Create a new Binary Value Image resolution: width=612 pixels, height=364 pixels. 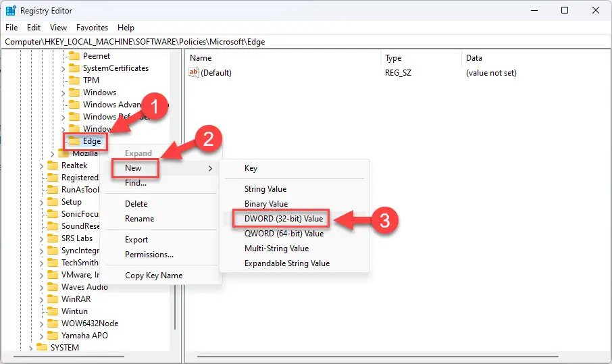295,204
